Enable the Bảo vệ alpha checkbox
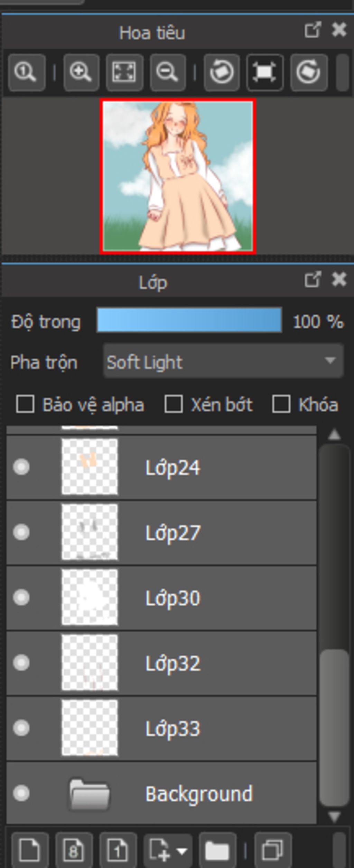This screenshot has height=868, width=354. click(x=25, y=404)
